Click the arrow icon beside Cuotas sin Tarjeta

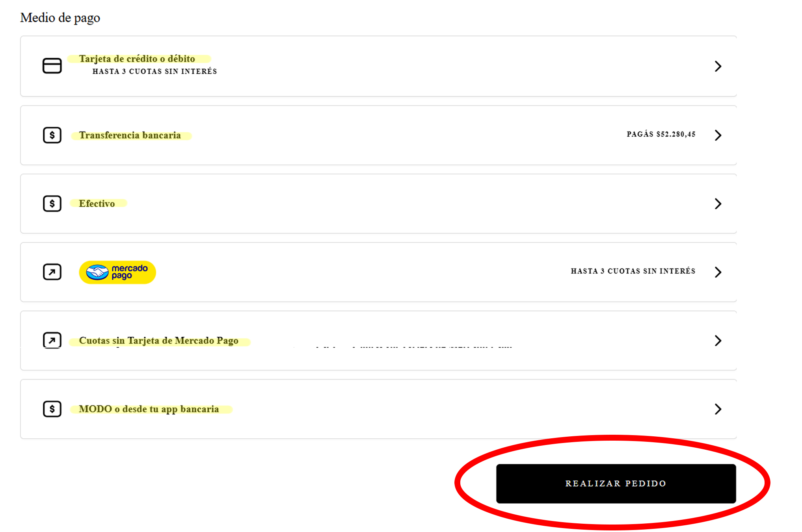click(52, 340)
